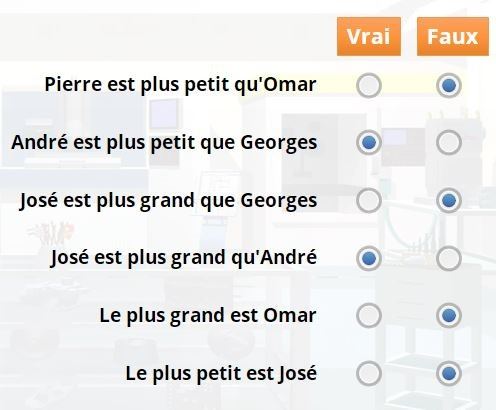
Task: Select Vrai for Pierre est plus petit qu'Omar
Action: pyautogui.click(x=369, y=85)
